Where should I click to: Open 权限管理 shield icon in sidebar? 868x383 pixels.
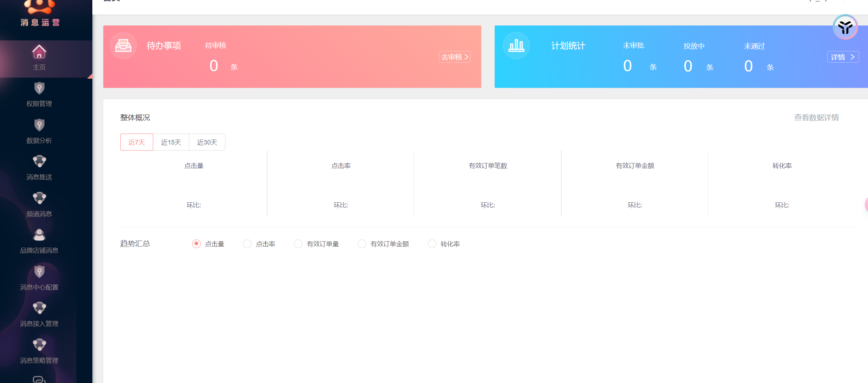click(x=39, y=88)
